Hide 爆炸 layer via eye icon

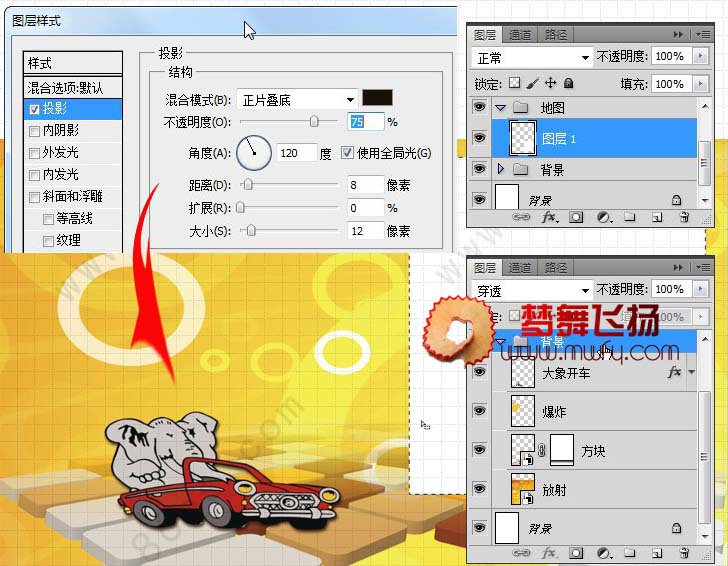(479, 410)
